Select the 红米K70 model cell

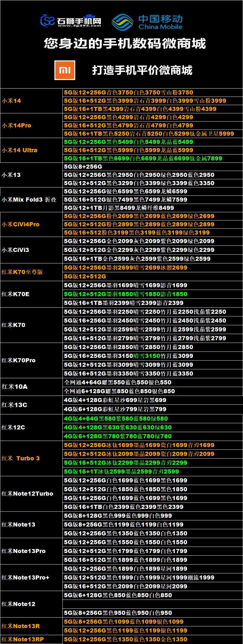pos(32,325)
